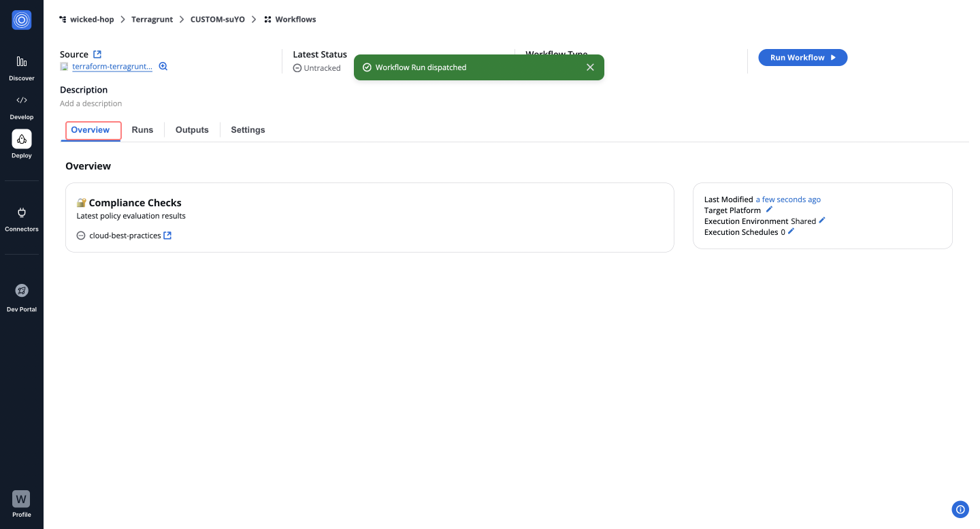
Task: Open the terraform-terragrunt source link
Action: coord(112,67)
